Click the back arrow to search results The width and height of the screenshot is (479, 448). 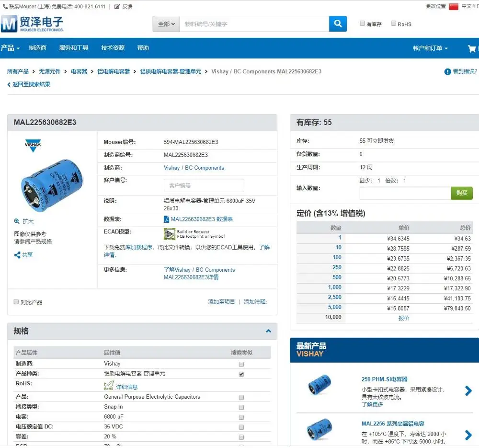coord(9,84)
